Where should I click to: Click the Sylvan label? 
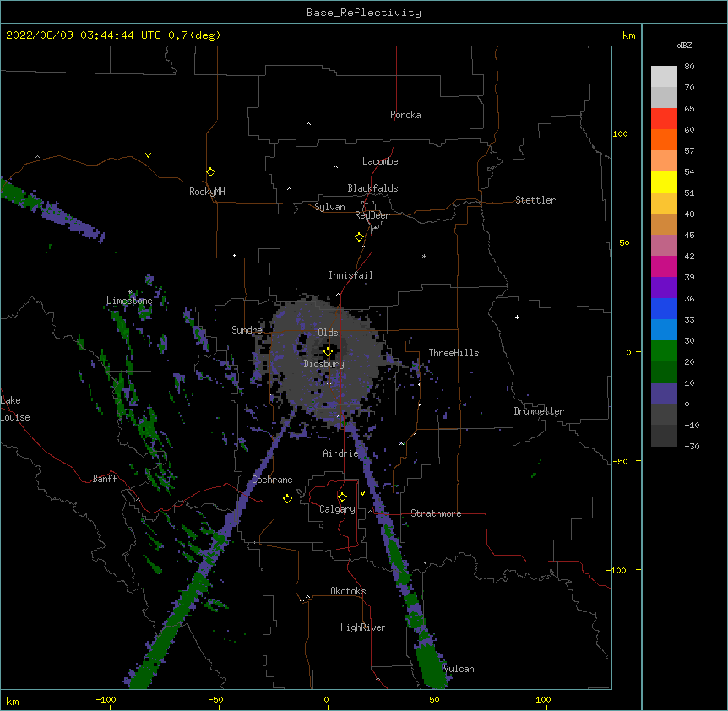(329, 207)
